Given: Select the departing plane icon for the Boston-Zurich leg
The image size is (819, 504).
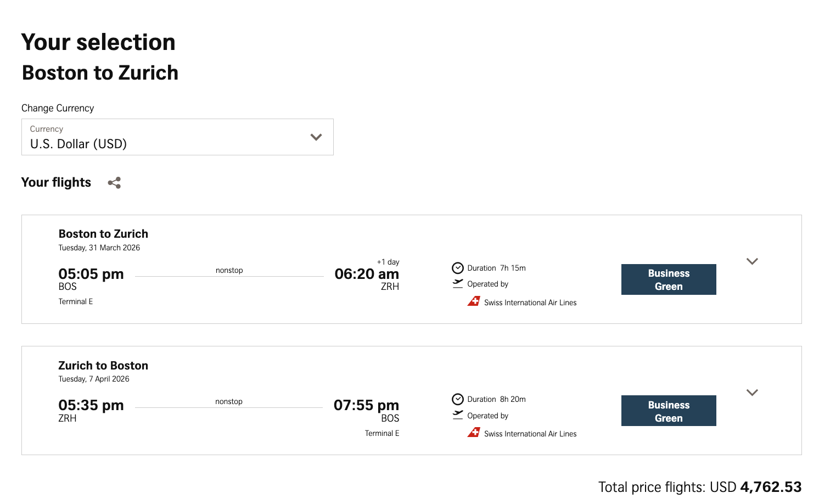Looking at the screenshot, I should [x=457, y=283].
